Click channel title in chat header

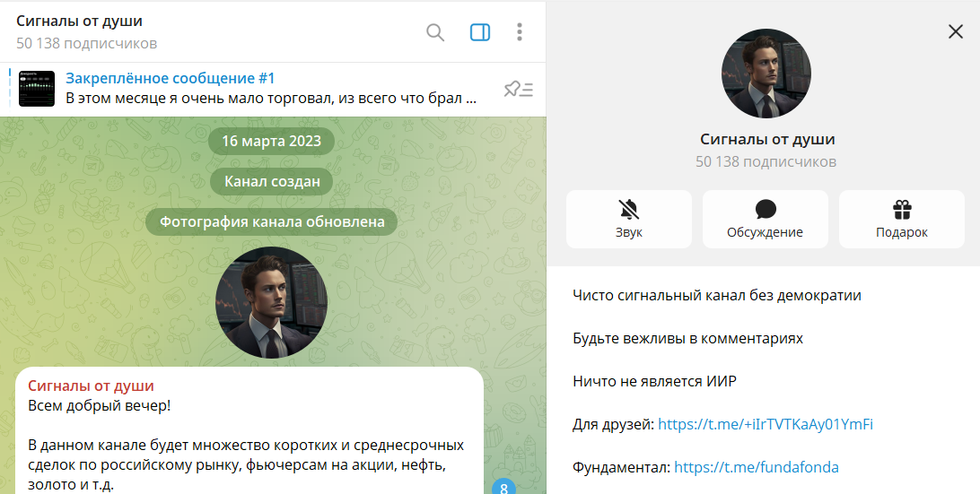(x=80, y=22)
